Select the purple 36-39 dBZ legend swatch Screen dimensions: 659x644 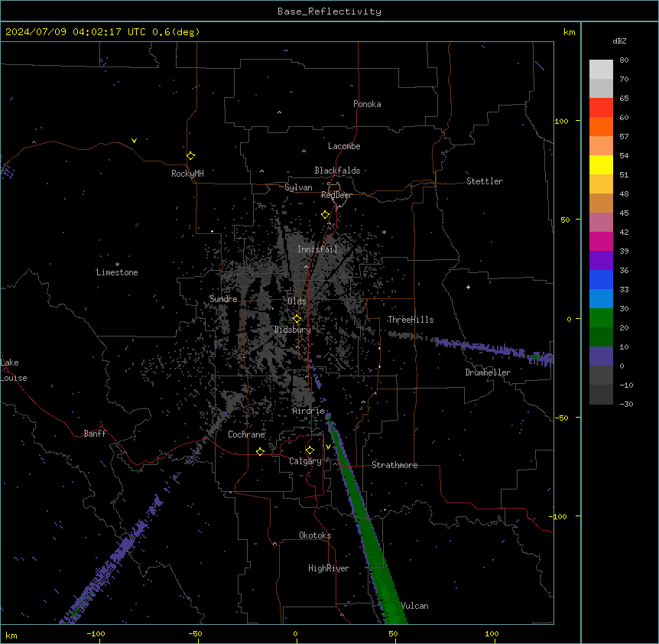coord(601,260)
